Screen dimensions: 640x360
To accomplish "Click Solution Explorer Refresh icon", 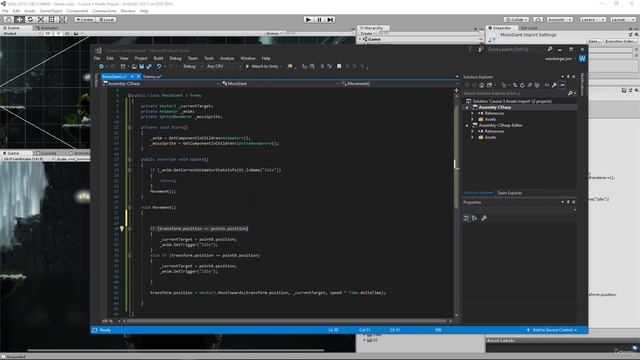I will point(522,85).
